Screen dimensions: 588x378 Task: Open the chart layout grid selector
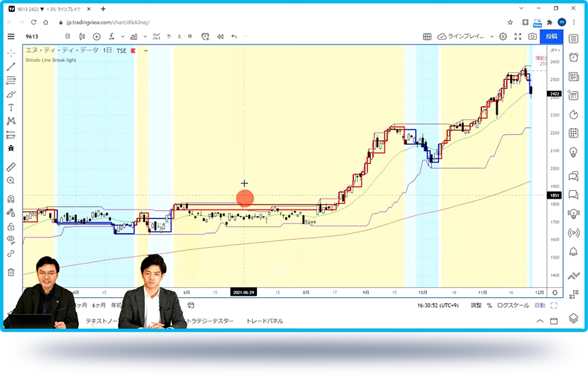pyautogui.click(x=427, y=36)
